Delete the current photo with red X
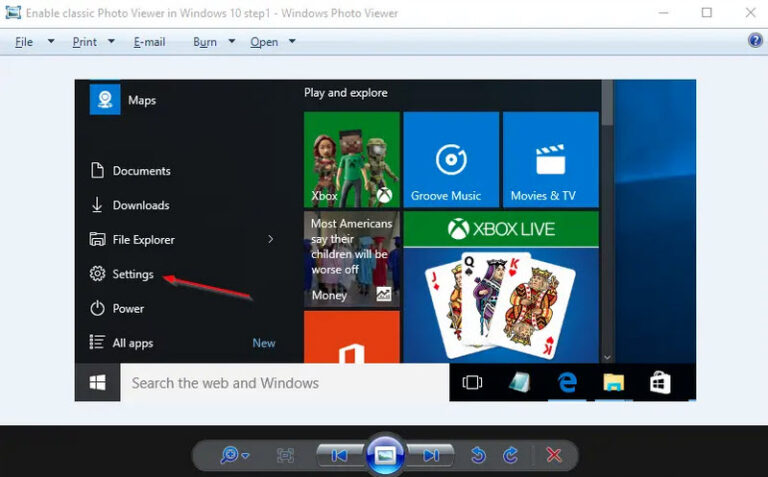 [x=553, y=455]
